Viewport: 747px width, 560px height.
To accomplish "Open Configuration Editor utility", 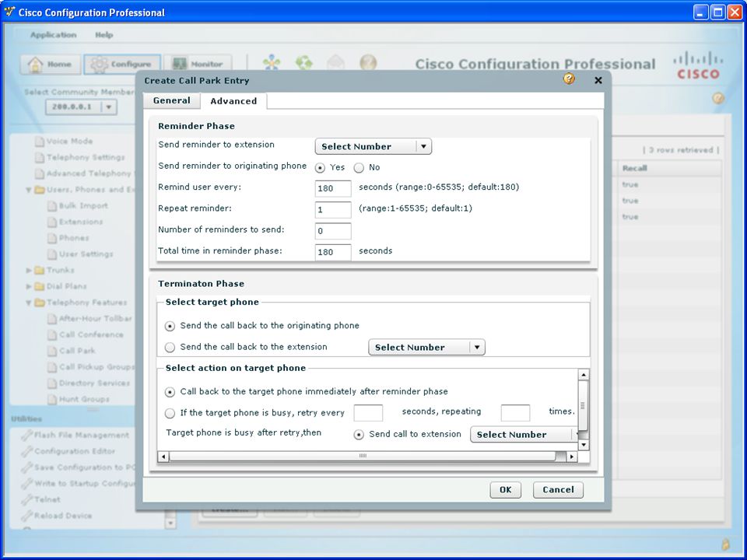I will tap(75, 451).
